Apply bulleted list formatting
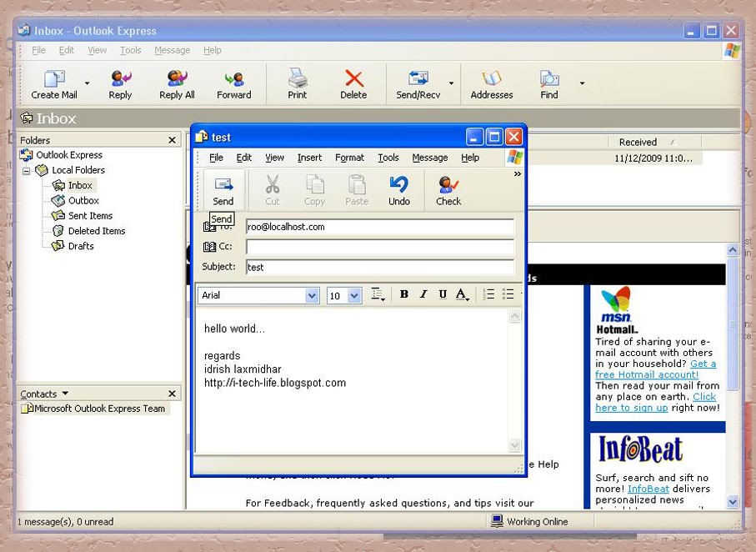 508,294
